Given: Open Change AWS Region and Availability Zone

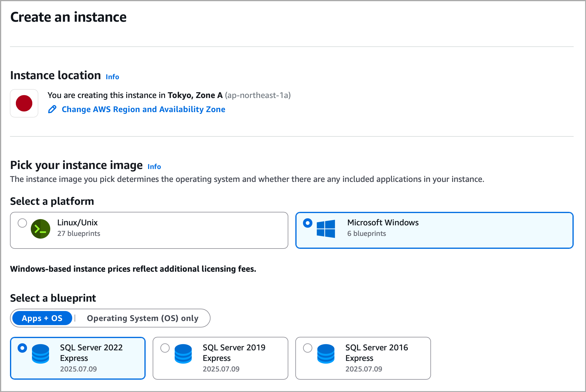Looking at the screenshot, I should tap(143, 109).
